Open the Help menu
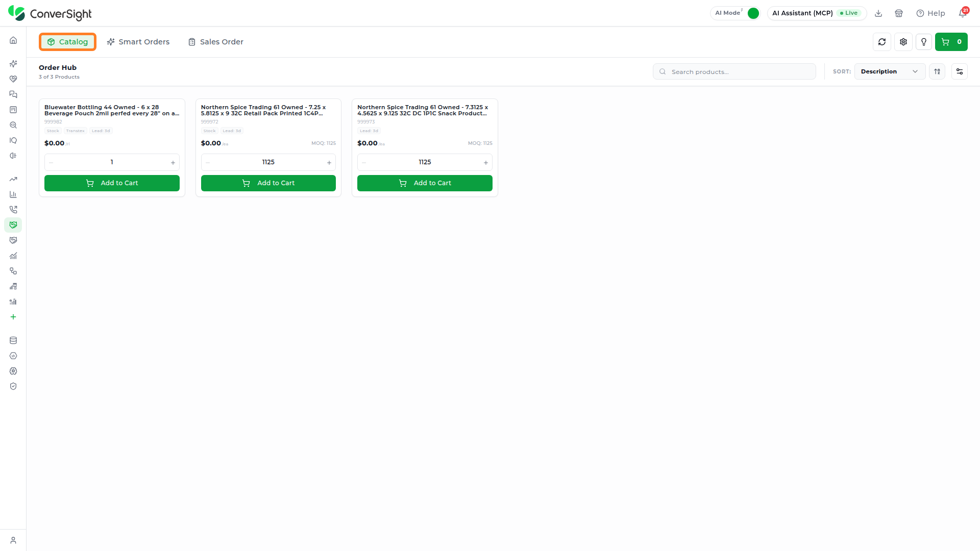Image resolution: width=980 pixels, height=551 pixels. click(x=930, y=13)
